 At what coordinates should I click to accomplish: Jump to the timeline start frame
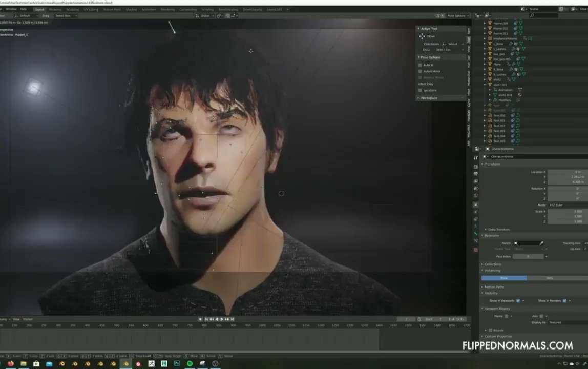[206, 319]
